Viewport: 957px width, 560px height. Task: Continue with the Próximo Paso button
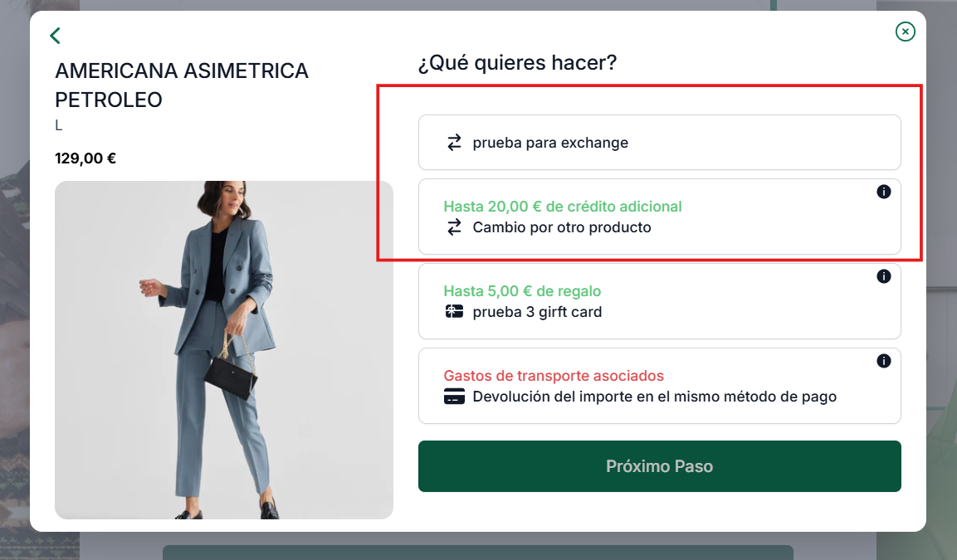tap(660, 466)
